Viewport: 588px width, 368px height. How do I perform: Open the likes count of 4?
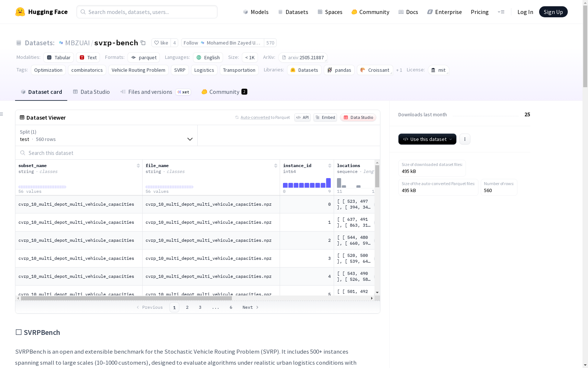175,43
